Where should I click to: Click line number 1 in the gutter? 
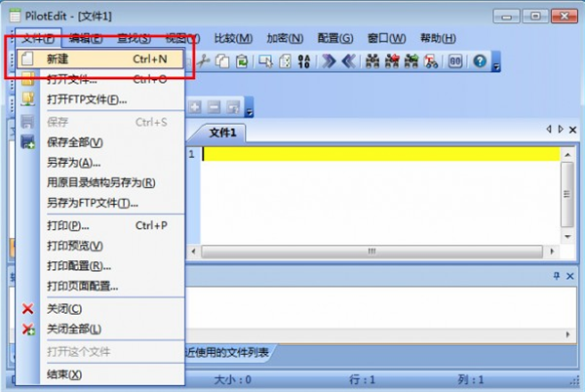[x=191, y=154]
